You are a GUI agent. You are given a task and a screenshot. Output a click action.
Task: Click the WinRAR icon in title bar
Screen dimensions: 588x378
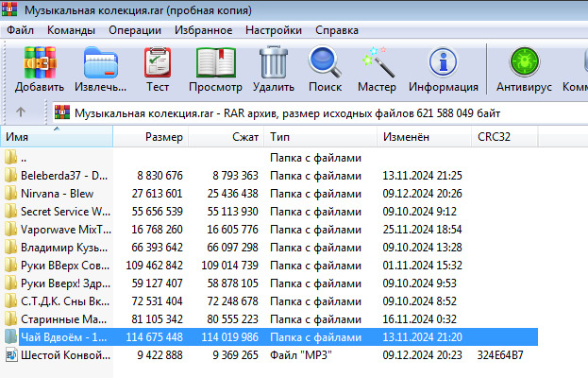tap(9, 9)
